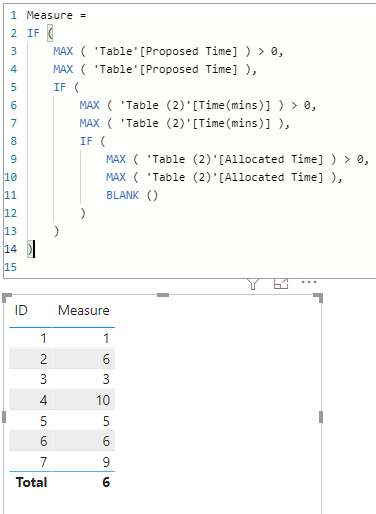The image size is (376, 514).
Task: Click the MAX function on line 9
Action: pos(116,159)
